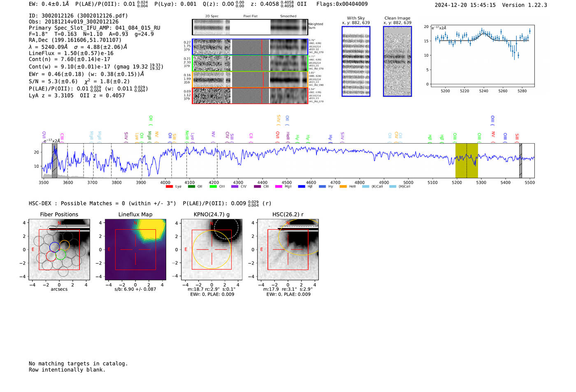Select the green-bordered fiber spectrum row
Screen dimensions: 576x392
[250, 63]
